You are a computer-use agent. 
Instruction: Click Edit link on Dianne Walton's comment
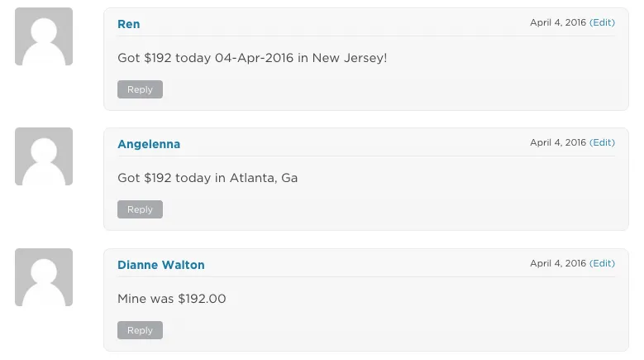click(602, 263)
